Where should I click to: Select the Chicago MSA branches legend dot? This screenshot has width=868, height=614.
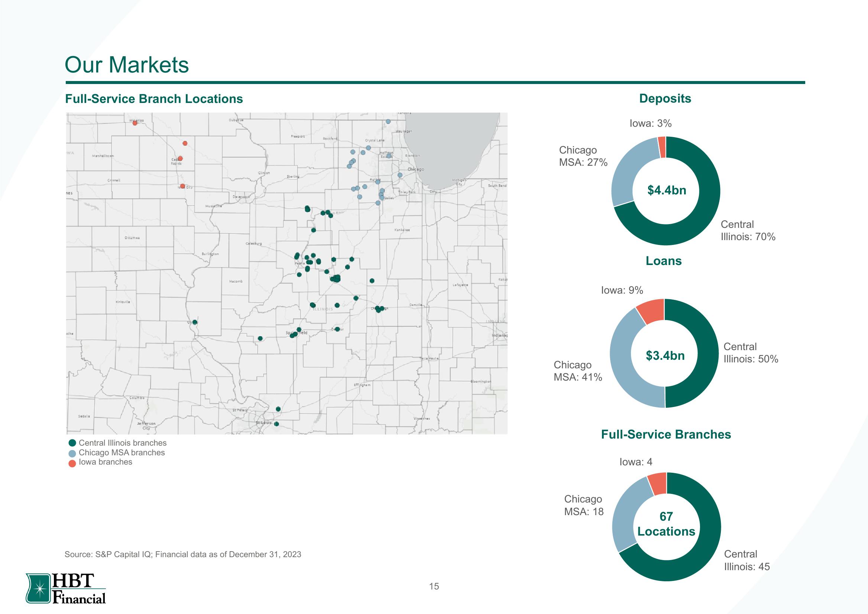click(72, 453)
